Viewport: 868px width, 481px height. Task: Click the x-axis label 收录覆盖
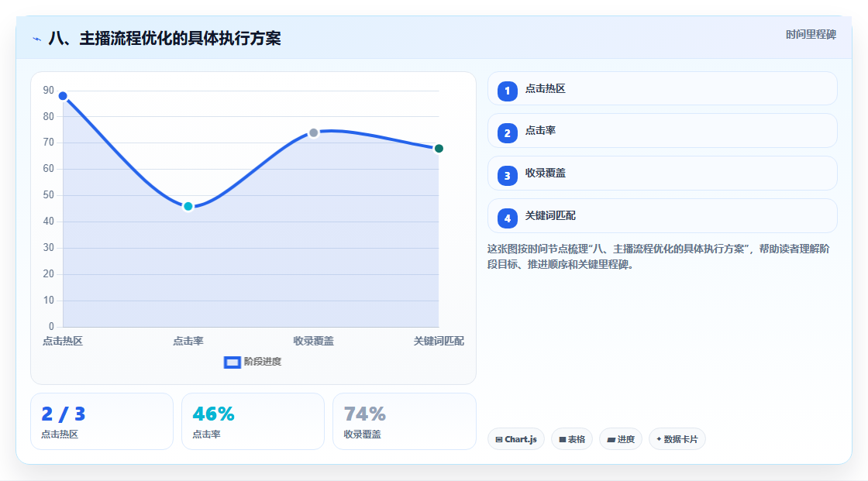(x=313, y=341)
